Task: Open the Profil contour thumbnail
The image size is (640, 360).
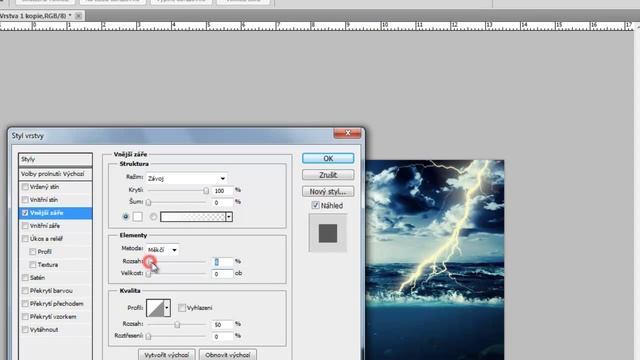Action: [x=155, y=308]
